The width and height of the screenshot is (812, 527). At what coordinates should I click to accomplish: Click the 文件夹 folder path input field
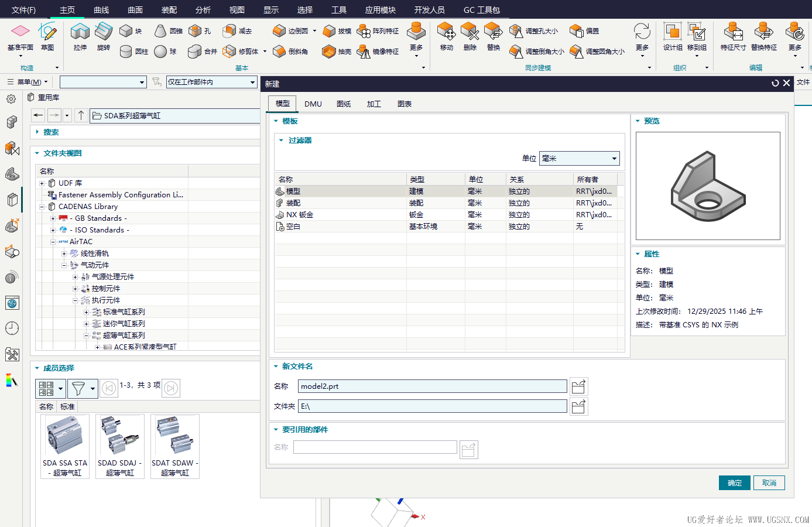click(x=432, y=406)
